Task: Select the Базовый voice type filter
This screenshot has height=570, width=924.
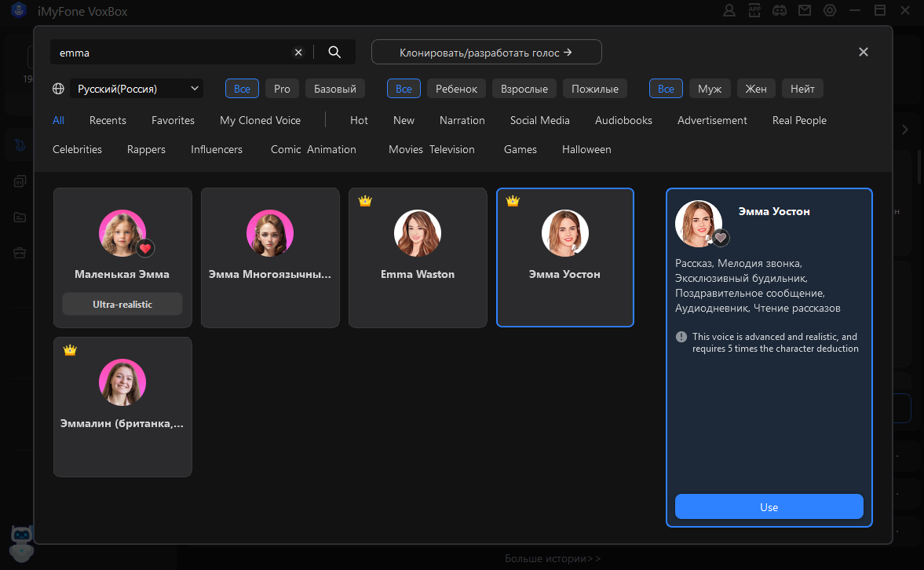Action: coord(334,89)
